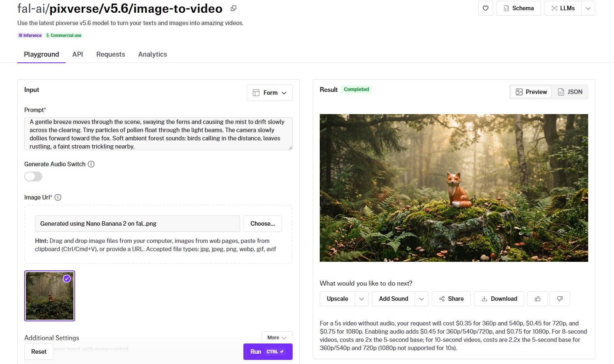Click the thumbs down icon
The height and width of the screenshot is (364, 614).
559,299
